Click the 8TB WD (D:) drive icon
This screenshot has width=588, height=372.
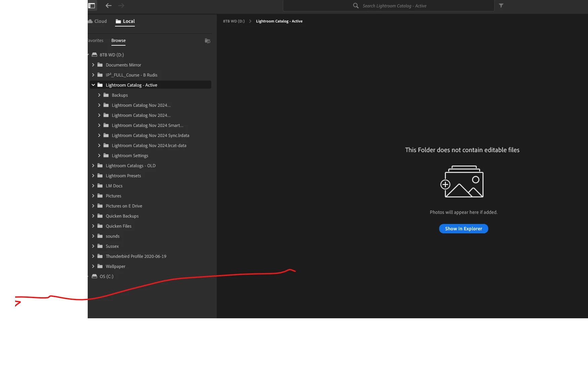(x=94, y=55)
